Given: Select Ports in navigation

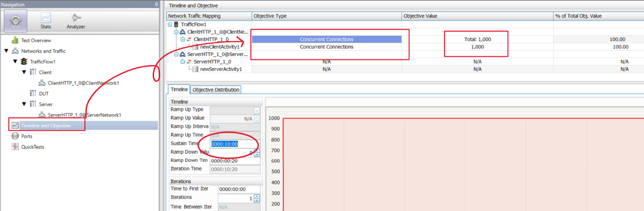Looking at the screenshot, I should [27, 136].
